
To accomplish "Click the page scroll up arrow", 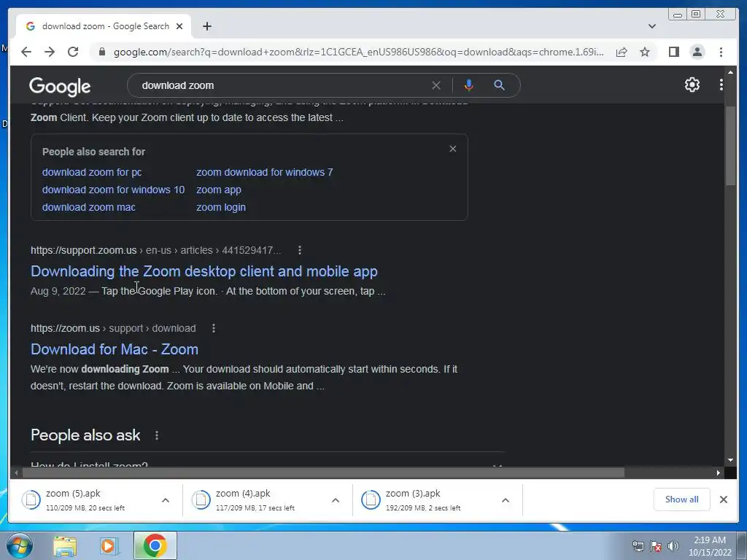I will point(730,72).
